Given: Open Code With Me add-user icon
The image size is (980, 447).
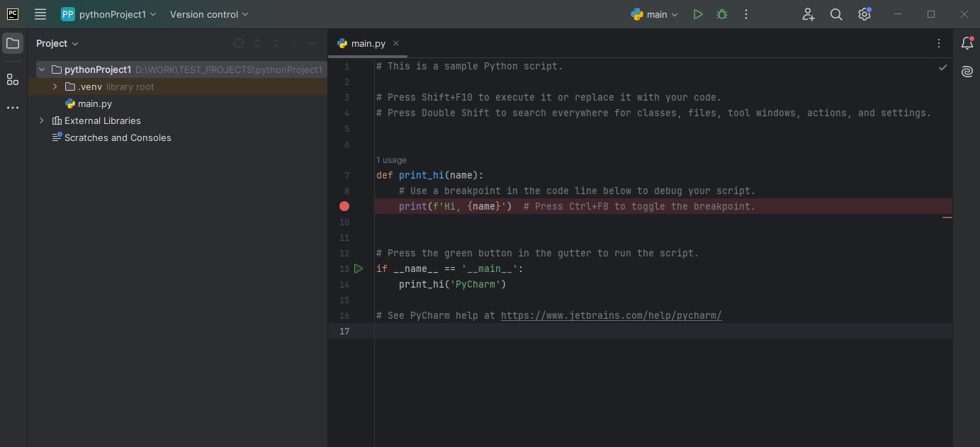Looking at the screenshot, I should [x=809, y=14].
